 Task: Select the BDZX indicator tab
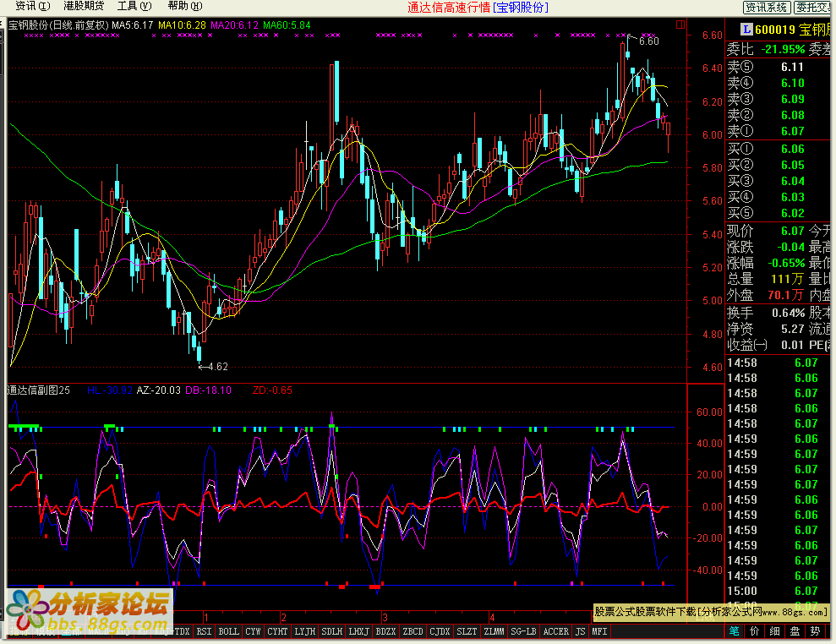tap(386, 631)
